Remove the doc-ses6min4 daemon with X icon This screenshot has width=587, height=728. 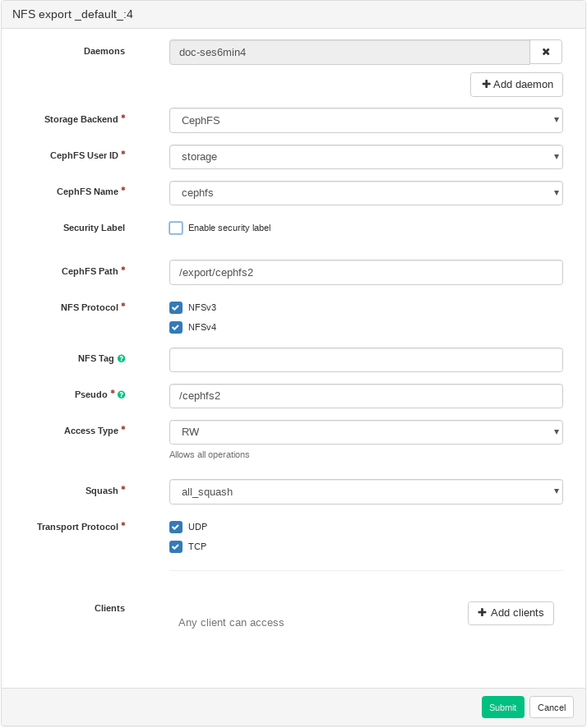(546, 52)
